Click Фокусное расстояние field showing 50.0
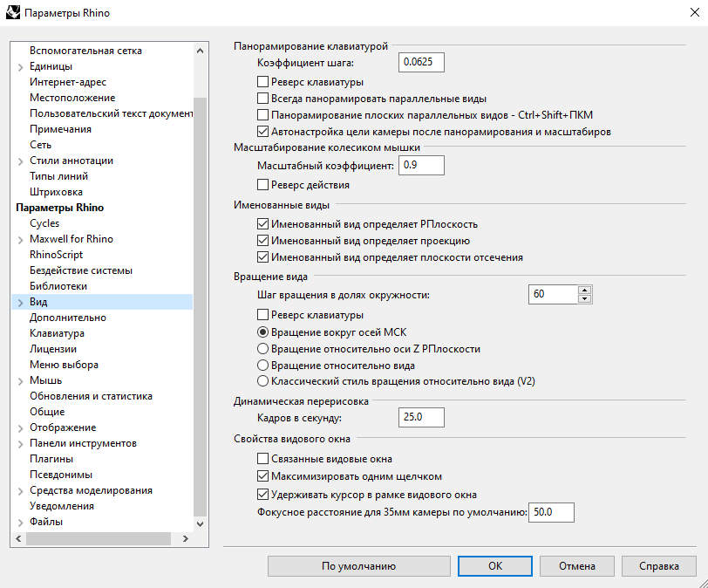The image size is (708, 588). 551,512
